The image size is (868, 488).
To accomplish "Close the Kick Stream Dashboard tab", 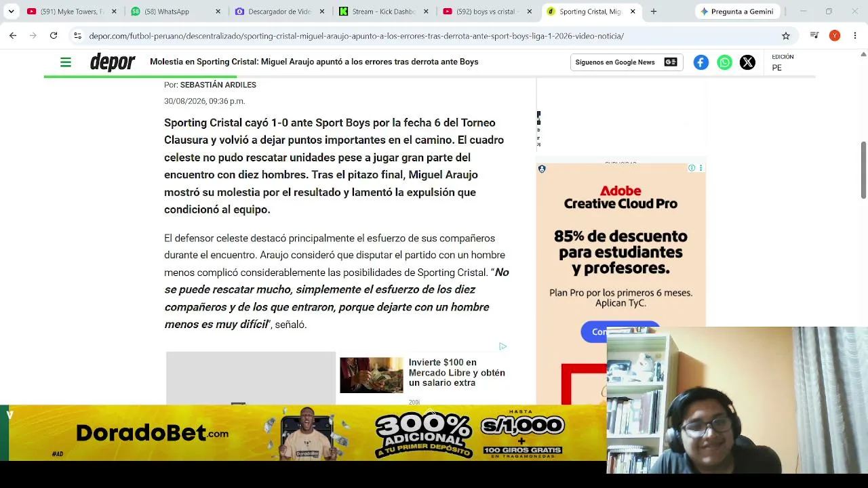I will click(x=427, y=12).
